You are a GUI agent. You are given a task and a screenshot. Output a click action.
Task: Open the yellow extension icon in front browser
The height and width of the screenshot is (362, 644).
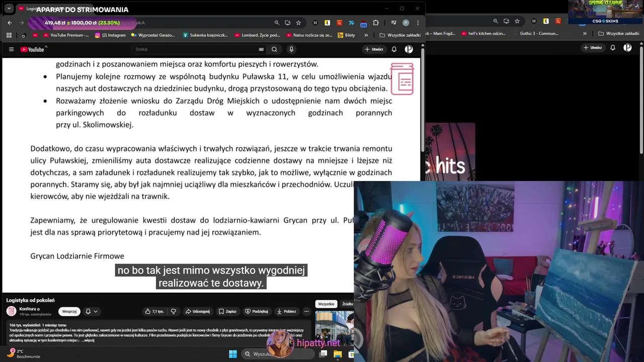328,23
